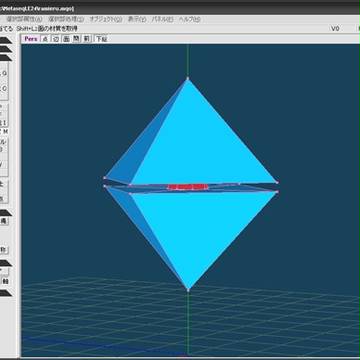Select the large upper front cyan face

[x=200, y=143]
